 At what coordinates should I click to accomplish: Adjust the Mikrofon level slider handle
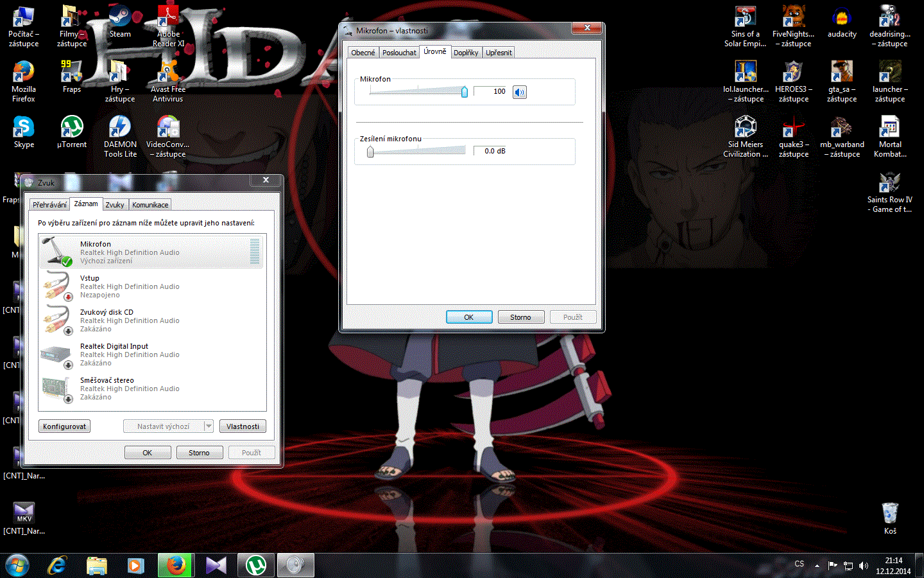coord(465,92)
